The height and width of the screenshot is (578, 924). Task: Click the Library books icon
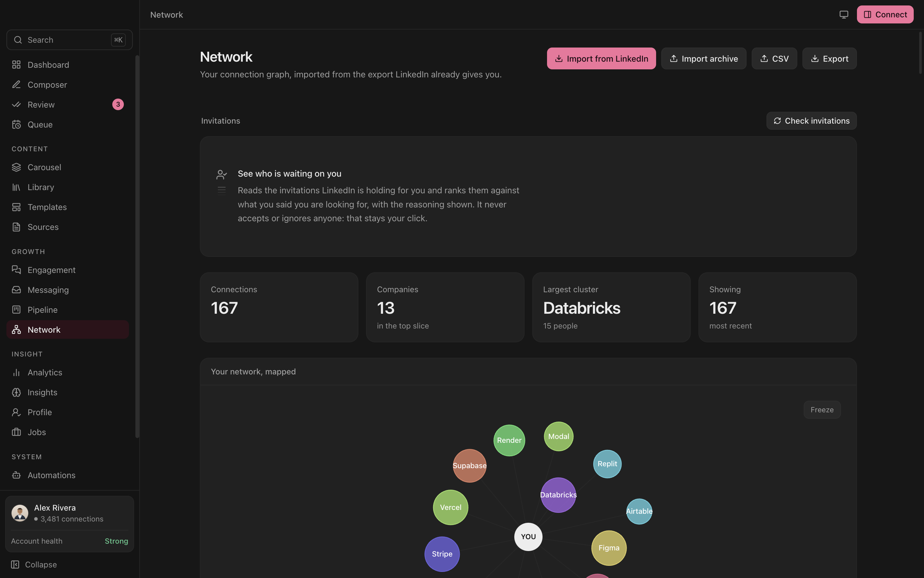(16, 187)
